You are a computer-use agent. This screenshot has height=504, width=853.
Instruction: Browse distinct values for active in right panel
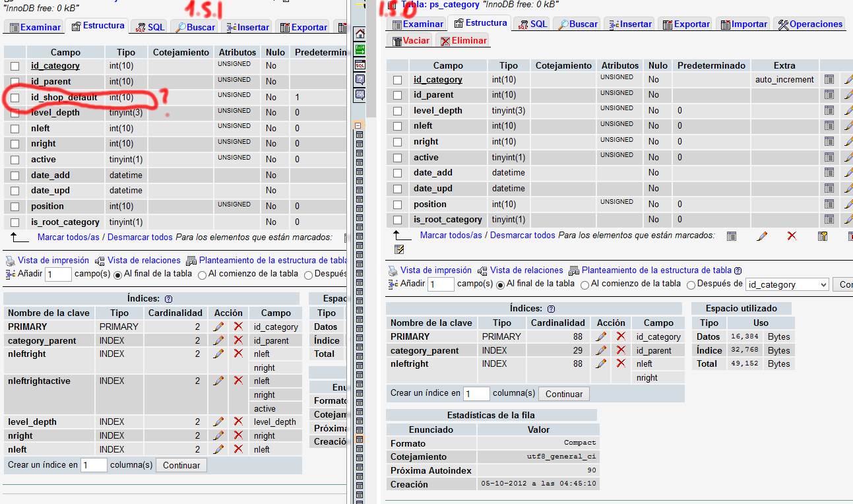pyautogui.click(x=829, y=157)
